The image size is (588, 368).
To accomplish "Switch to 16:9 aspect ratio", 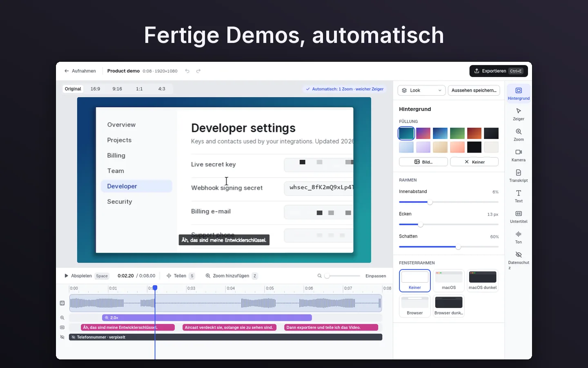I will click(x=96, y=89).
